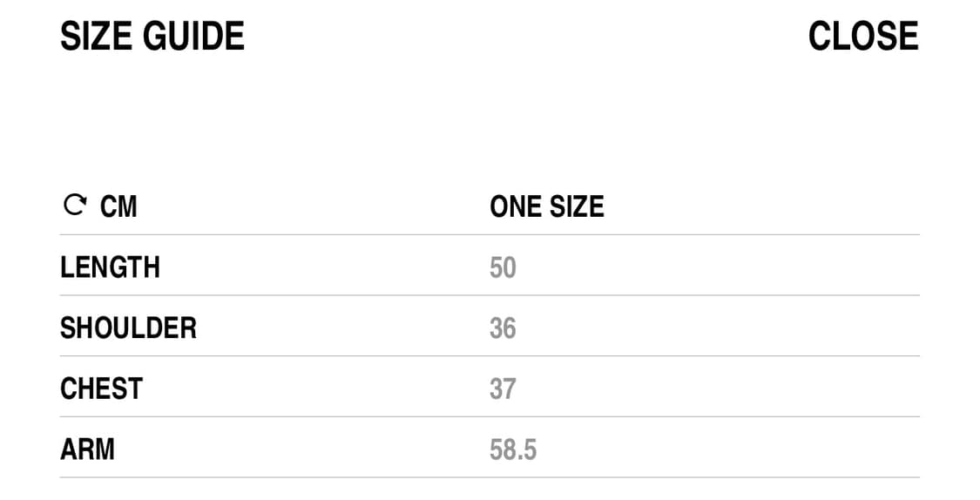980x500 pixels.
Task: Toggle the CM unit label
Action: click(x=118, y=207)
